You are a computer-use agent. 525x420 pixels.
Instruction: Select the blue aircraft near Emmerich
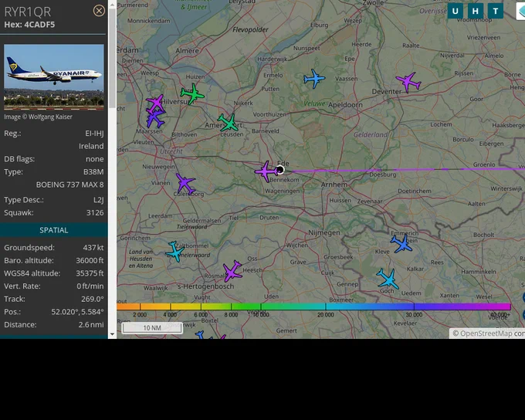401,243
